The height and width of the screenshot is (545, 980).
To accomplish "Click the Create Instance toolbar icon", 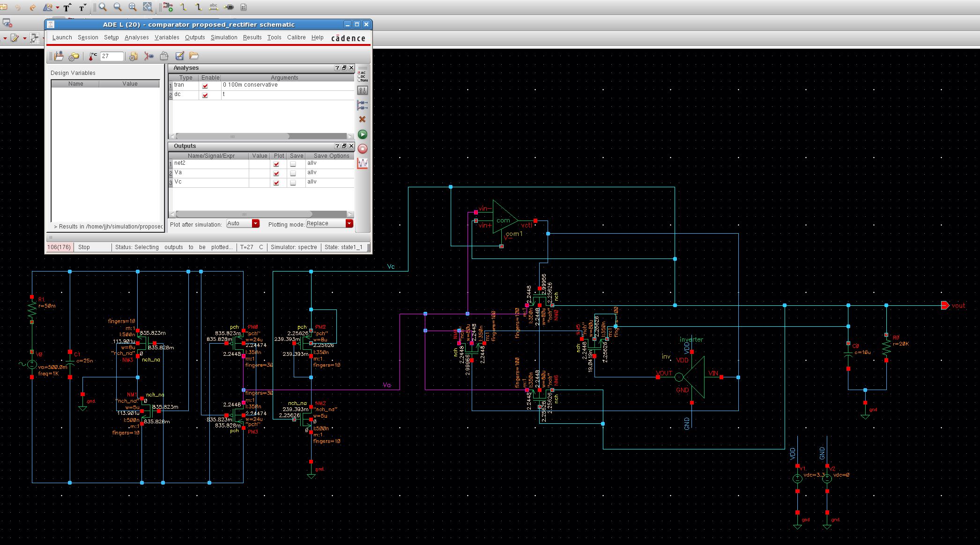I will point(168,7).
